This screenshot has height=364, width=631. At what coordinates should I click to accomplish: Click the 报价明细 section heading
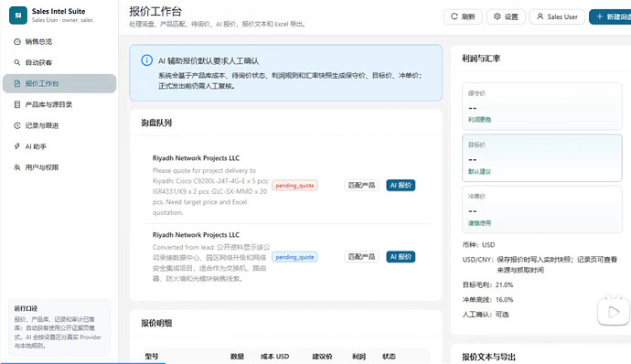(156, 323)
